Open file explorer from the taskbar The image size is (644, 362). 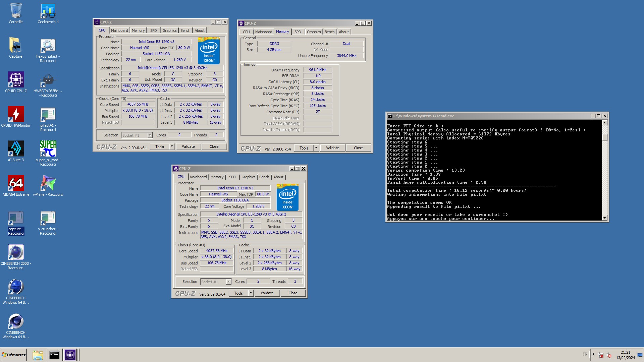[x=38, y=355]
